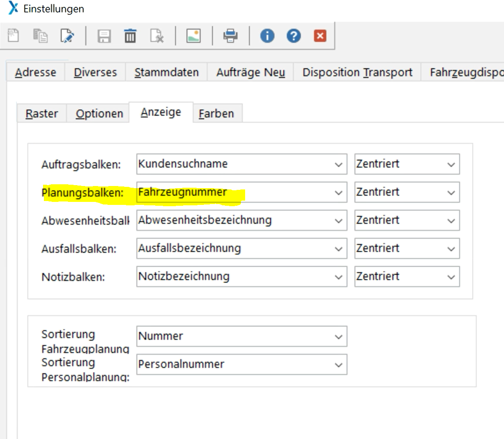Image resolution: width=504 pixels, height=439 pixels.
Task: Open the Optionen tab
Action: [99, 114]
